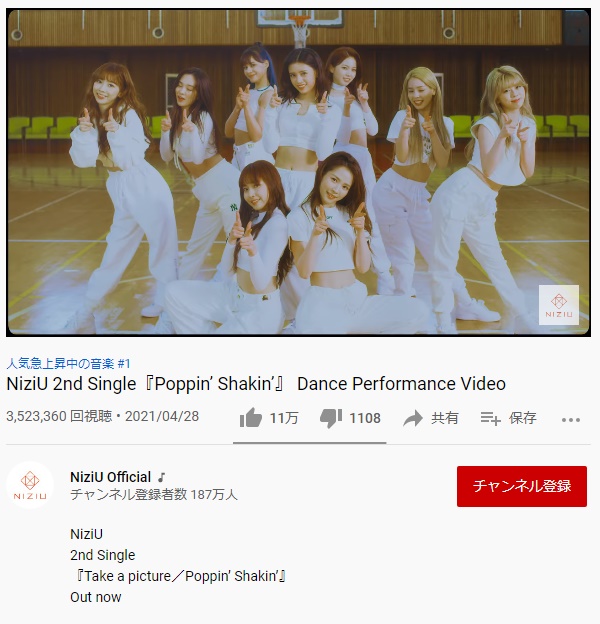Screen dimensions: 600x624
Task: Click the music note artist badge
Action: tap(161, 477)
